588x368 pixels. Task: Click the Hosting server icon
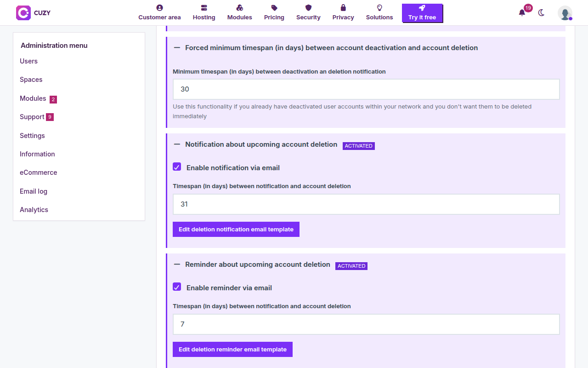click(204, 8)
